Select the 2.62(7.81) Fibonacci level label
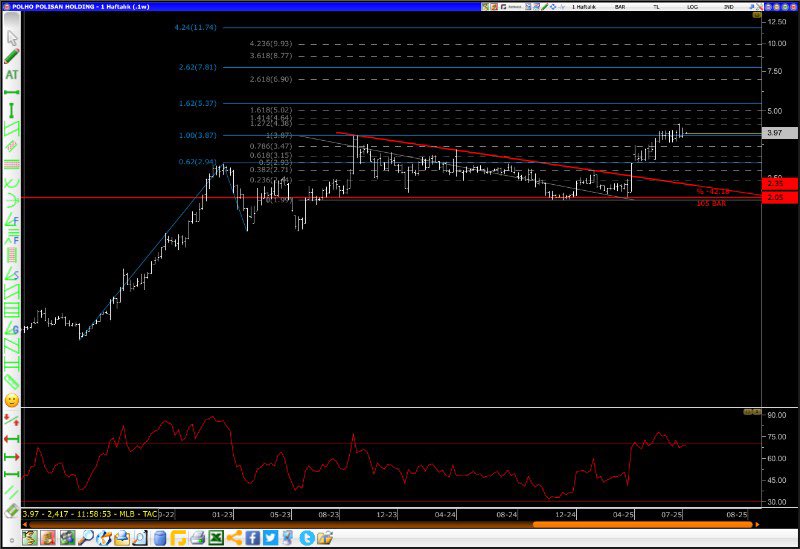The image size is (800, 549). 197,67
